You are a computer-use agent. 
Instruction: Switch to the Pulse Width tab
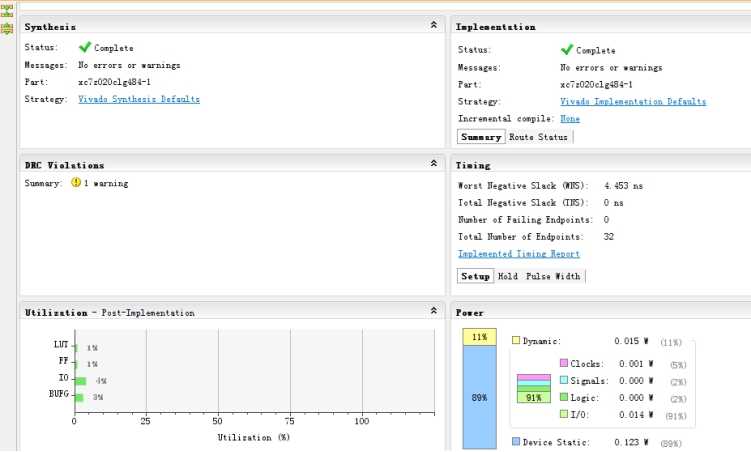coord(553,276)
